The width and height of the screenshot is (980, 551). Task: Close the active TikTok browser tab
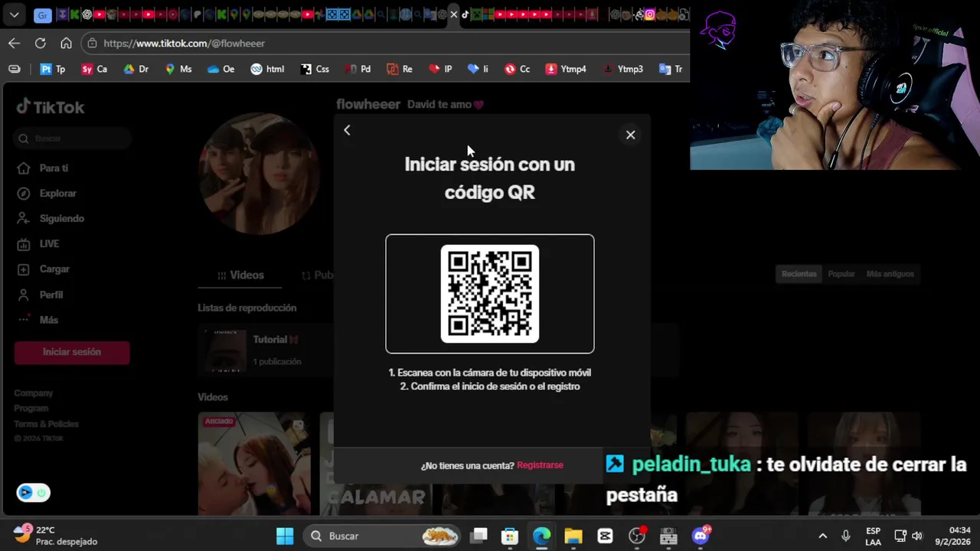454,15
